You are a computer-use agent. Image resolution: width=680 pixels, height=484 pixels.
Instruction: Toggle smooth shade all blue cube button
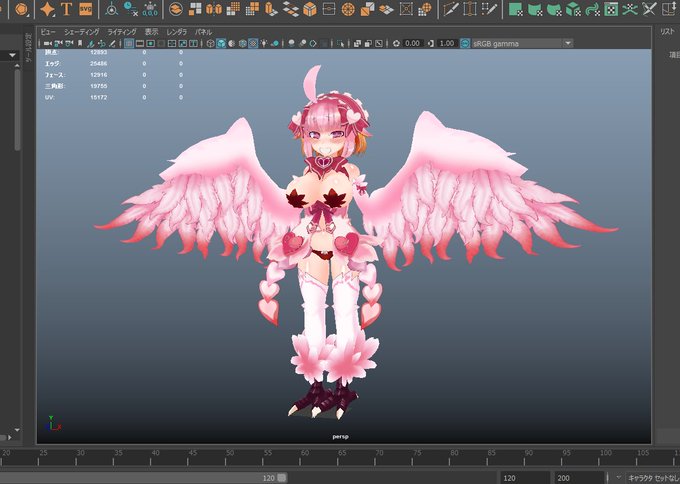(221, 43)
